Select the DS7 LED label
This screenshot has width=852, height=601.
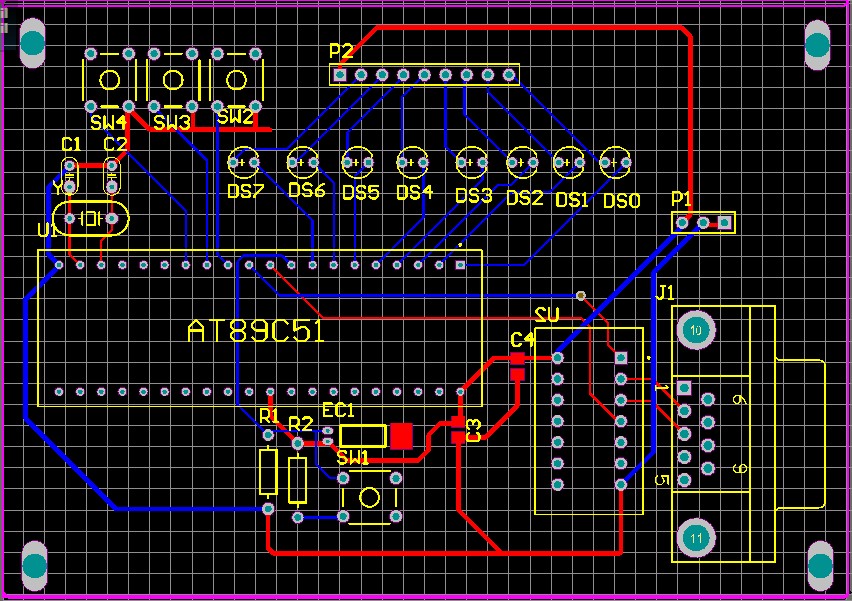246,191
